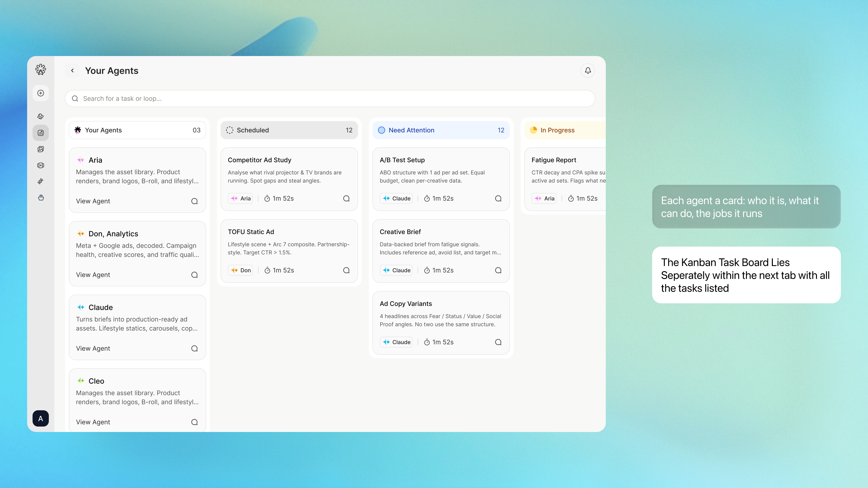Select the In Progress column header

tap(565, 130)
